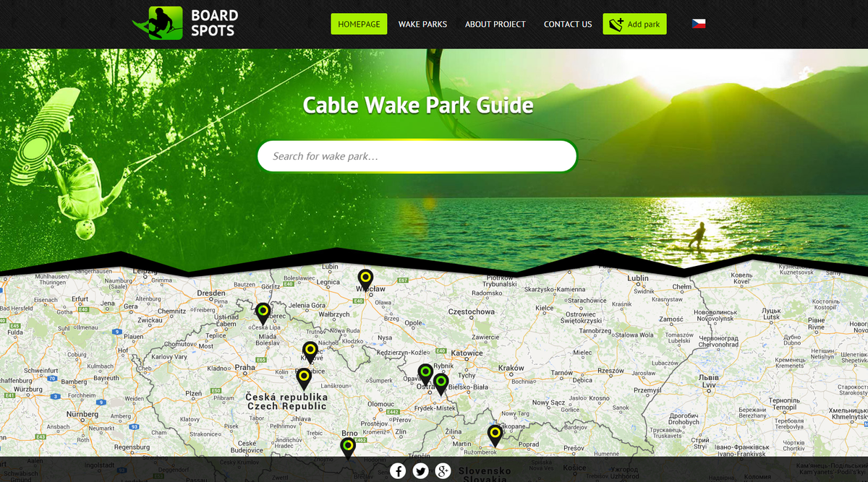Select the map pin near Liberec
This screenshot has height=482, width=868.
point(263,313)
